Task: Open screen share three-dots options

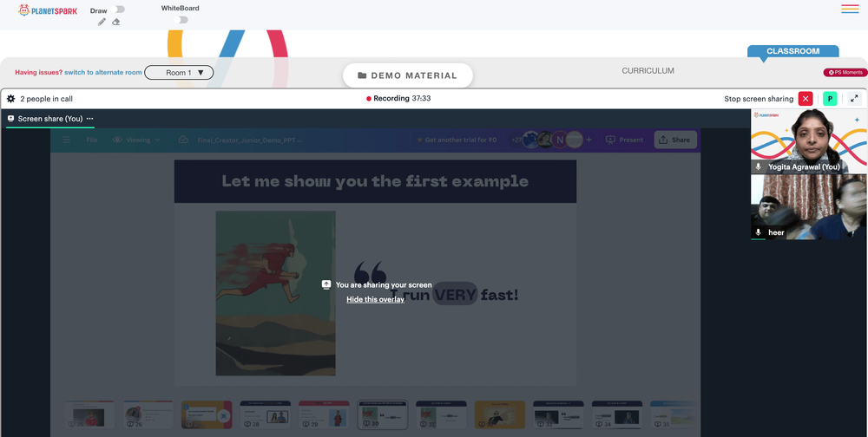Action: pyautogui.click(x=89, y=119)
